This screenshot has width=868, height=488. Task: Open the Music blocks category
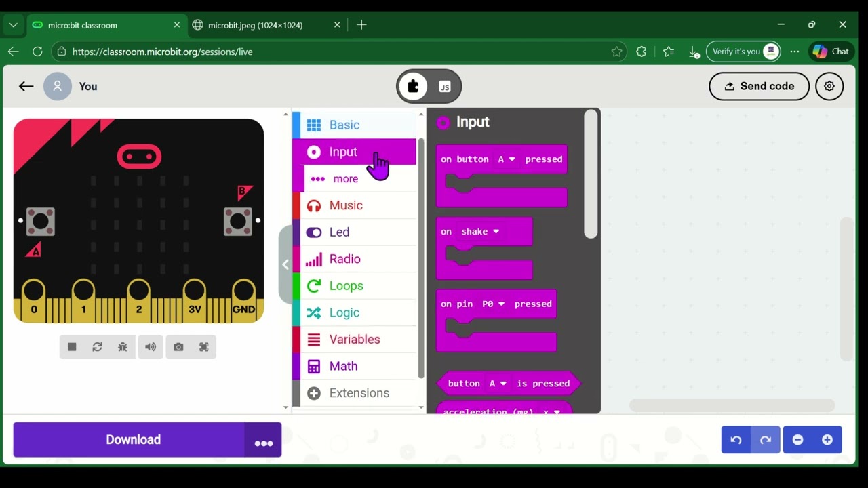coord(354,205)
